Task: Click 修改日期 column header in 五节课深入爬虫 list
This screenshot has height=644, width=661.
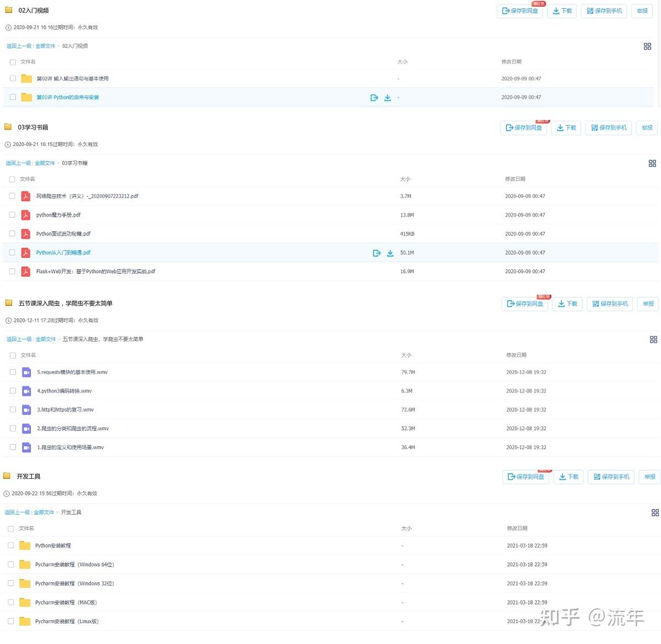Action: (x=516, y=355)
